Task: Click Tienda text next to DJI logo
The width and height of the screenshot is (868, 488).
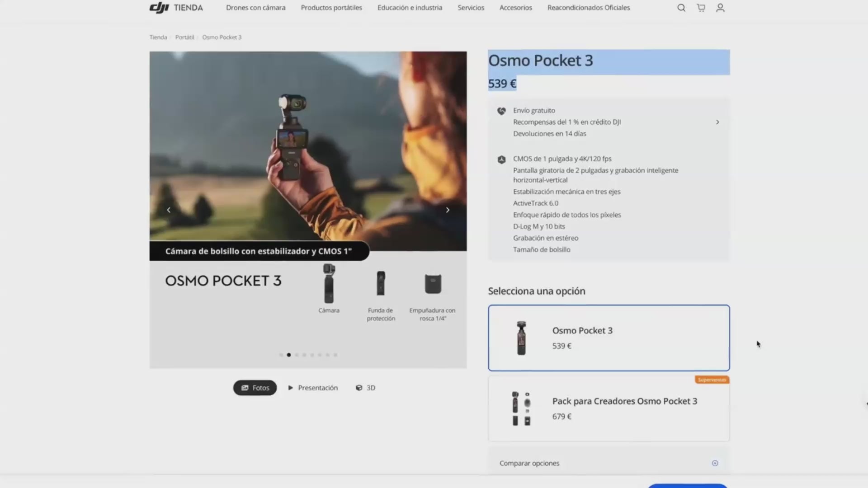Action: (188, 8)
